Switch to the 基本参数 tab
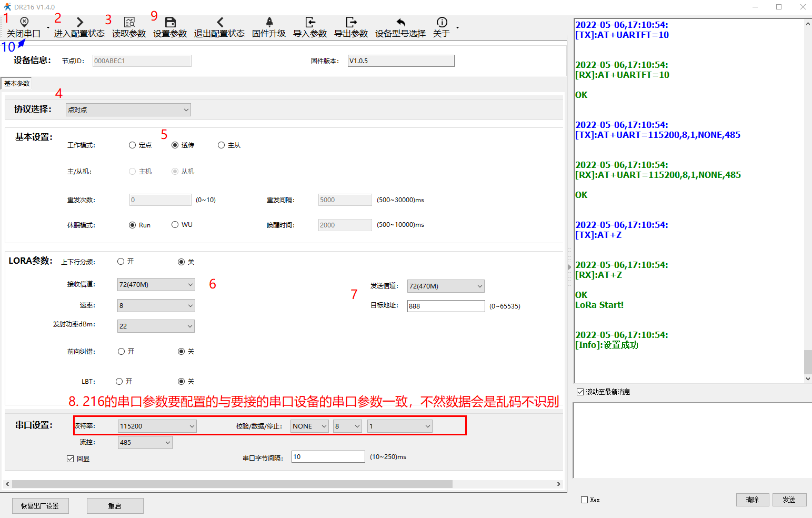Image resolution: width=812 pixels, height=518 pixels. point(17,84)
